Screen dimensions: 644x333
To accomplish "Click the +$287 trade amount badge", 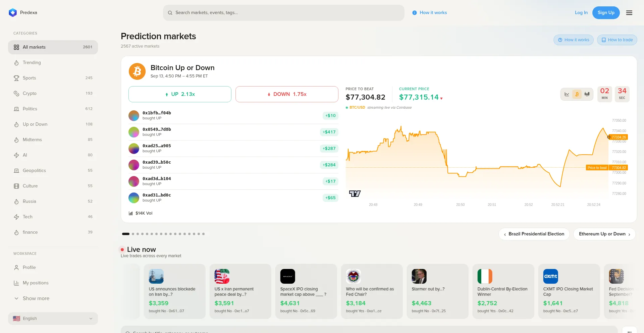I will tap(329, 149).
